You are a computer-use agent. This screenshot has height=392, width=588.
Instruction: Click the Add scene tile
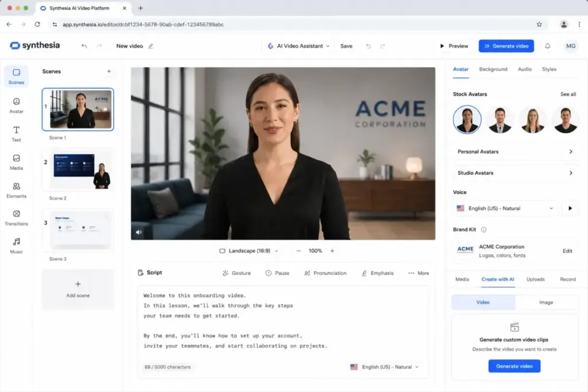pos(78,289)
